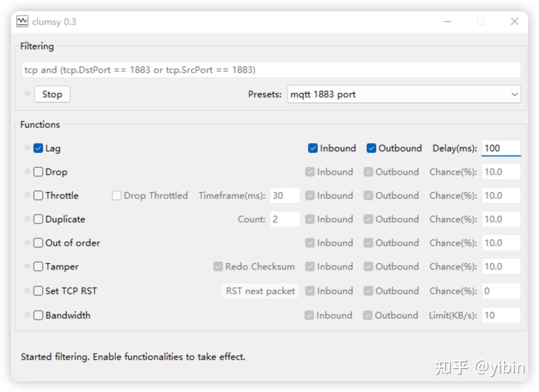Click the filter expression text field

(271, 70)
